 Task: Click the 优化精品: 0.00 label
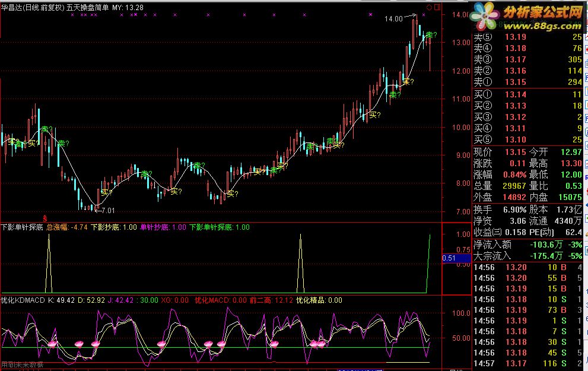pyautogui.click(x=319, y=300)
